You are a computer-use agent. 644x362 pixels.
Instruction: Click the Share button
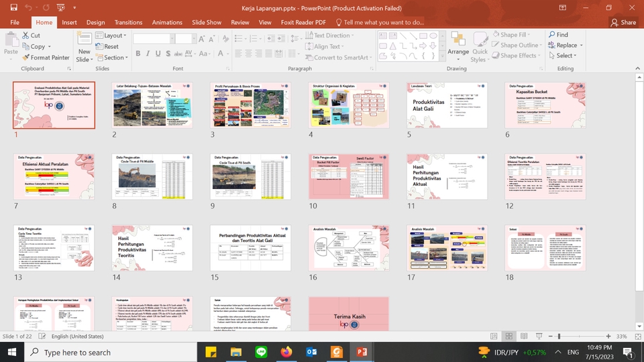623,22
